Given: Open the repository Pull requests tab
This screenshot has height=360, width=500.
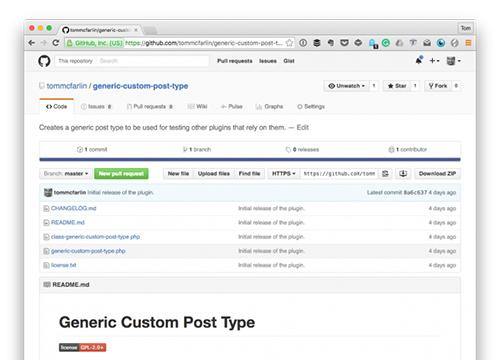Looking at the screenshot, I should 150,107.
